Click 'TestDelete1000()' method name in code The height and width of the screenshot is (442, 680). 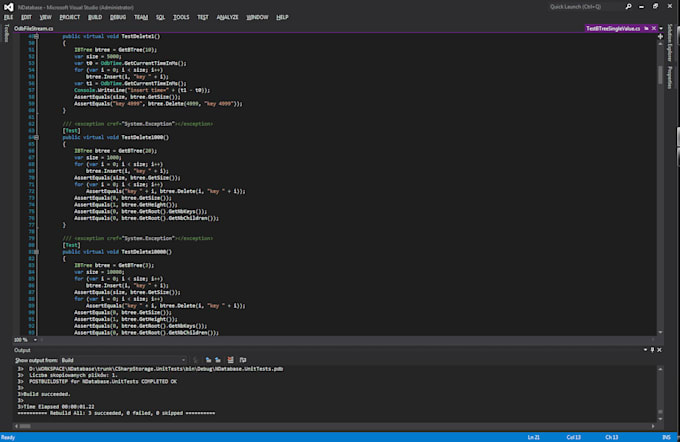pos(145,137)
